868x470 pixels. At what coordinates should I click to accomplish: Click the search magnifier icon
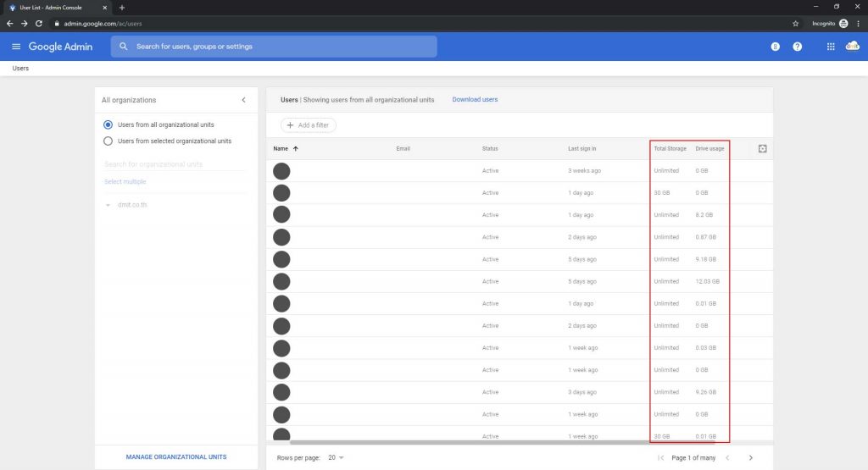[x=124, y=47]
